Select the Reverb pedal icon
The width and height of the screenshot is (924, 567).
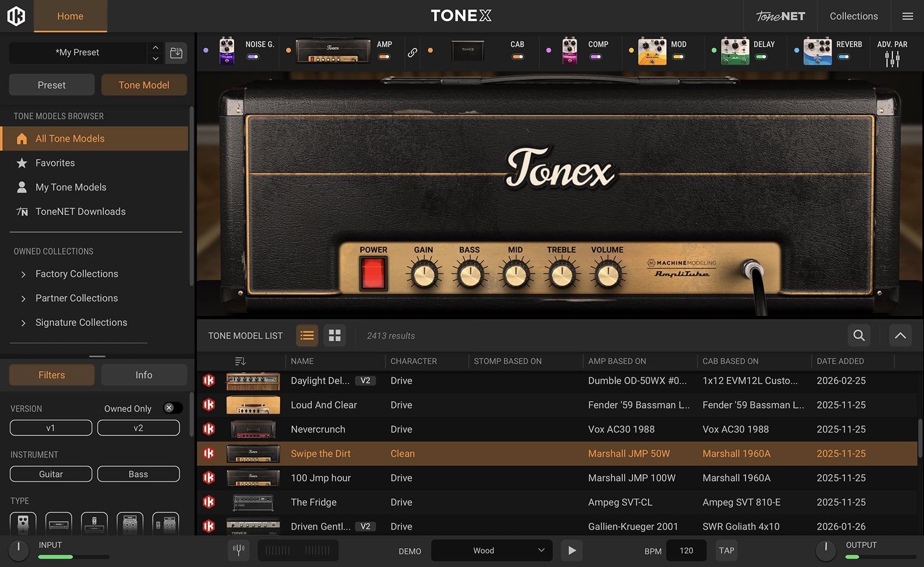click(818, 51)
